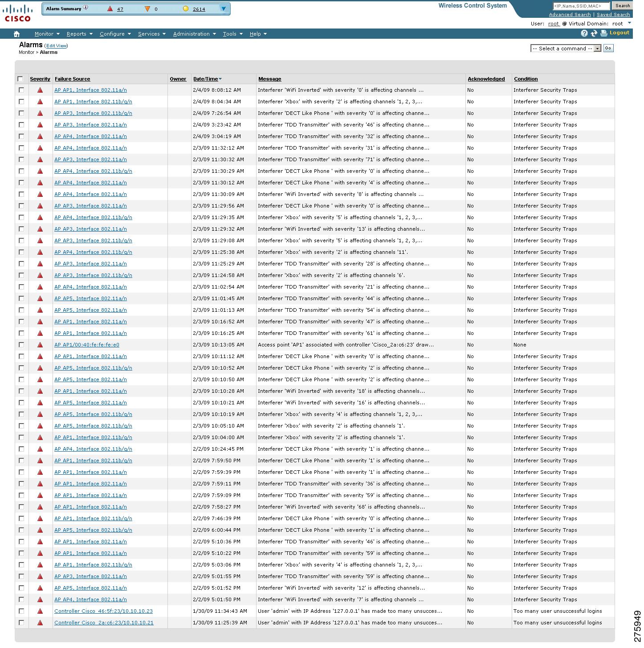Click the minor alarms orange triangle icon
This screenshot has height=648, width=644.
click(147, 8)
